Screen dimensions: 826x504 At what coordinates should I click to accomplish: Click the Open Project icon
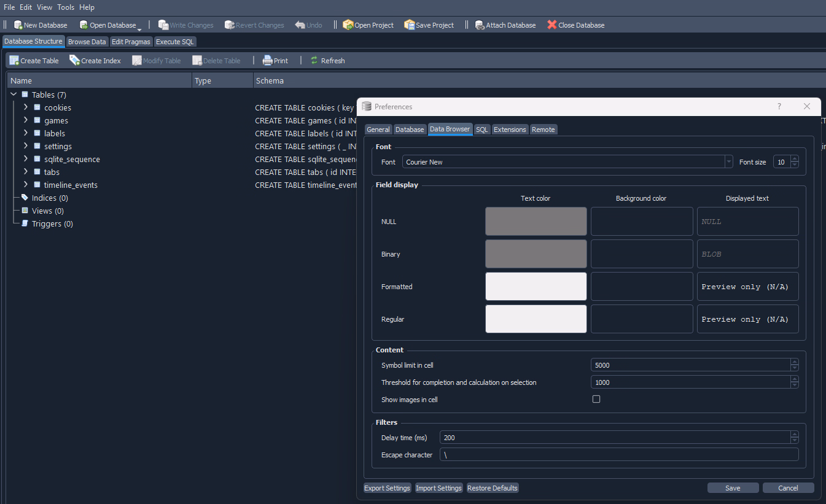[348, 25]
